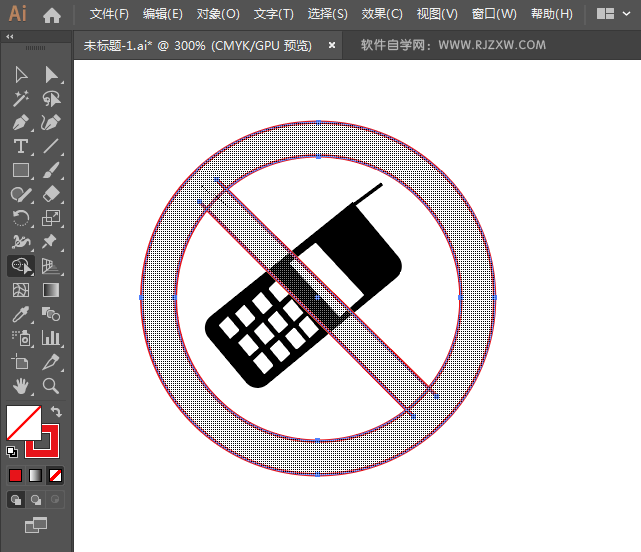
Task: Choose the Magic Wand tool
Action: click(21, 99)
